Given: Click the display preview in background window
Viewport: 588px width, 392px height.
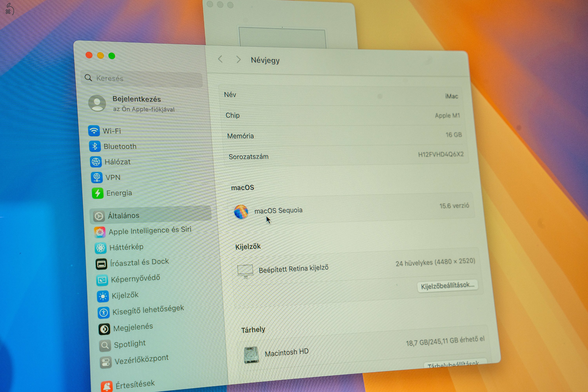Looking at the screenshot, I should point(282,37).
